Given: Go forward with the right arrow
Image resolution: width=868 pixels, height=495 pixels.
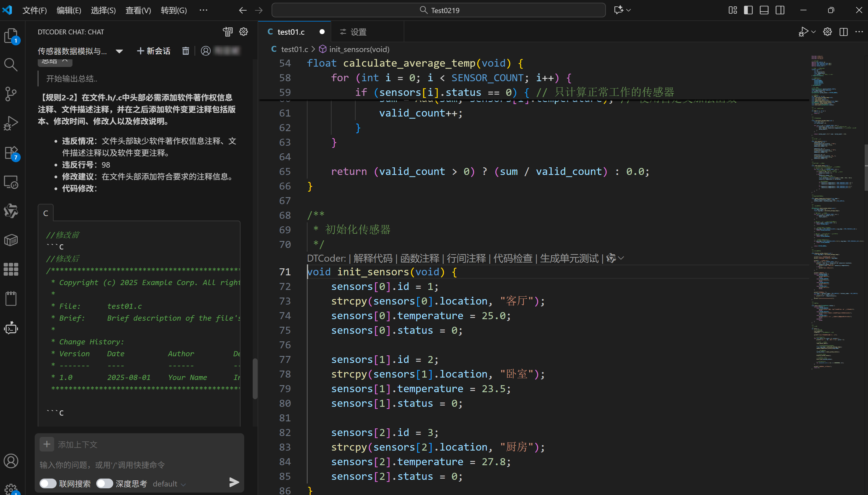Looking at the screenshot, I should [x=259, y=10].
